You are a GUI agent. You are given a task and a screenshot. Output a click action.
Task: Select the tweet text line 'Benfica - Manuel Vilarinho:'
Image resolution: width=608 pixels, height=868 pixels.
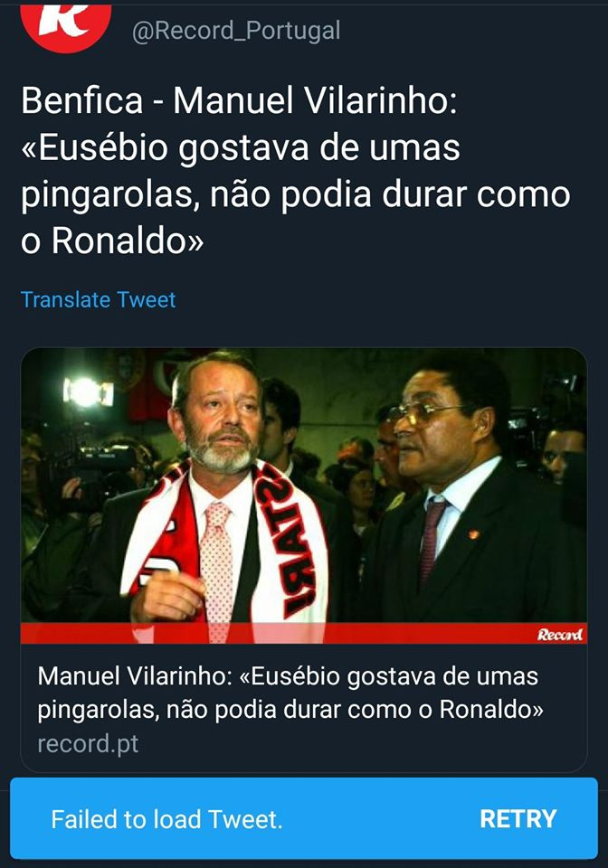coord(239,100)
